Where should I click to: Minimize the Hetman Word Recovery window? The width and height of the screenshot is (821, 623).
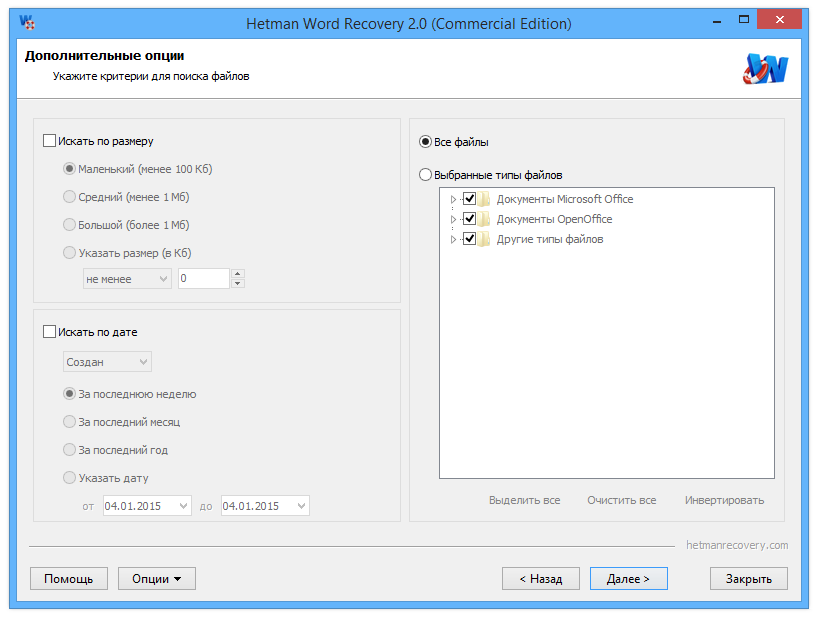coord(717,21)
